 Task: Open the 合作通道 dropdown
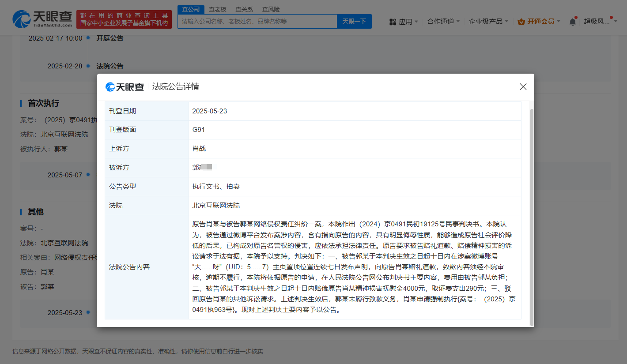tap(443, 21)
